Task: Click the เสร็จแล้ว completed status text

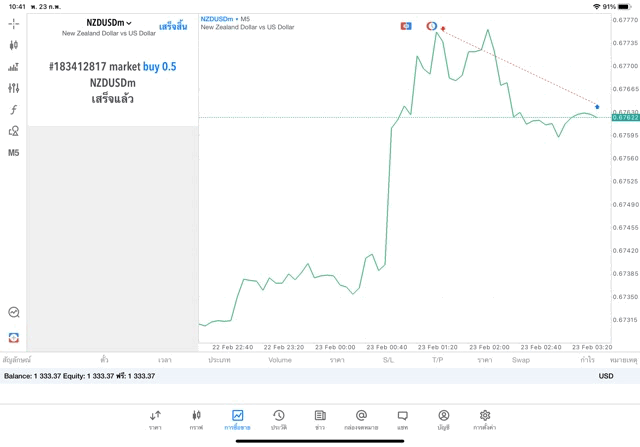Action: [x=113, y=99]
